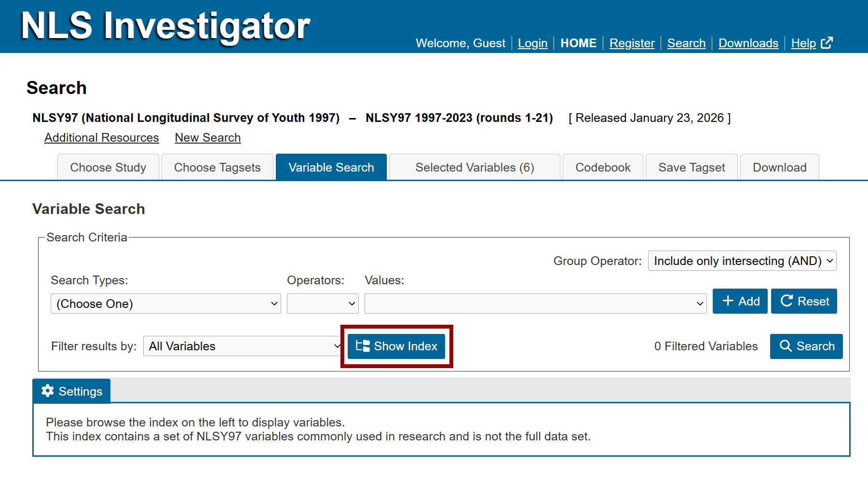The height and width of the screenshot is (477, 868).
Task: Open the Download tab
Action: [x=779, y=167]
